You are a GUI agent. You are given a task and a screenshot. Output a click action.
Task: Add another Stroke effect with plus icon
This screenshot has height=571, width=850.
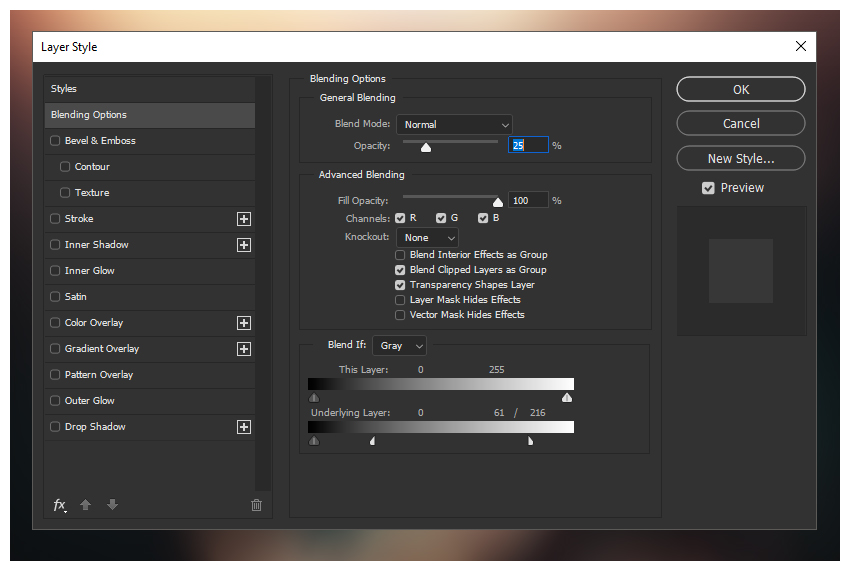244,219
